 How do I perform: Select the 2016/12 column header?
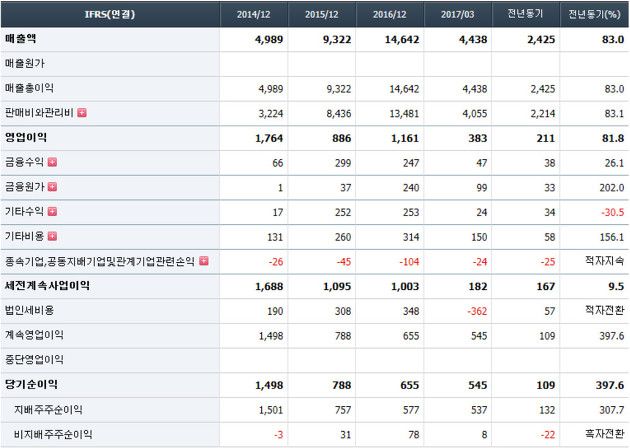[x=390, y=14]
